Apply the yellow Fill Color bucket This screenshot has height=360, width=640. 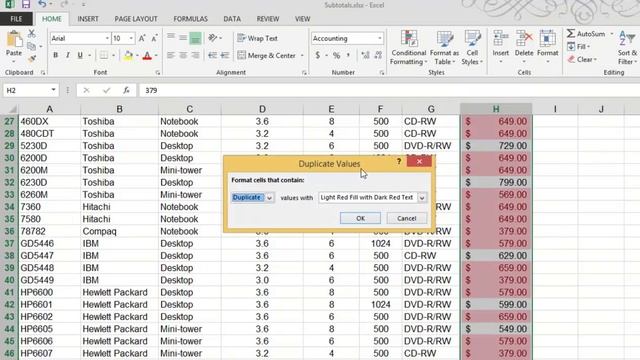(x=129, y=56)
